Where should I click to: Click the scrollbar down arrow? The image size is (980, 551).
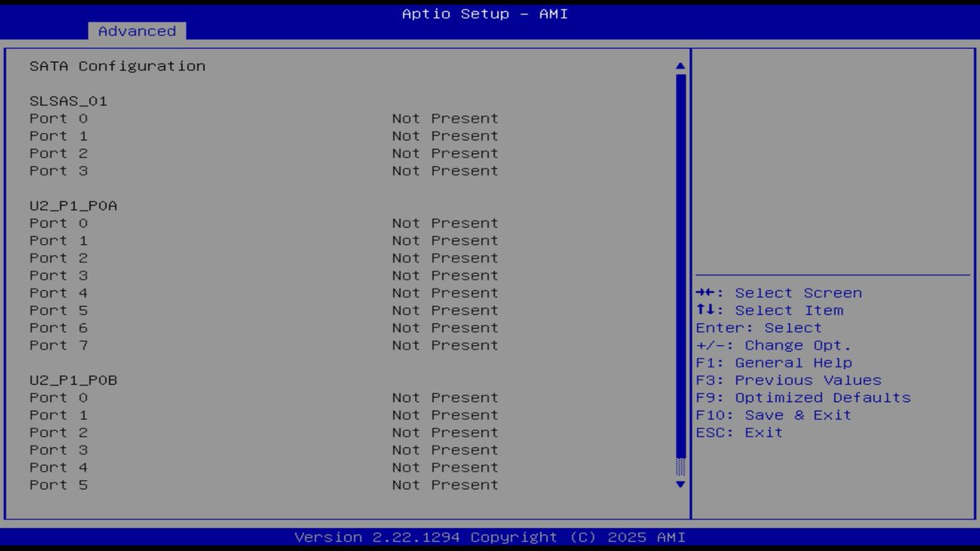click(678, 484)
